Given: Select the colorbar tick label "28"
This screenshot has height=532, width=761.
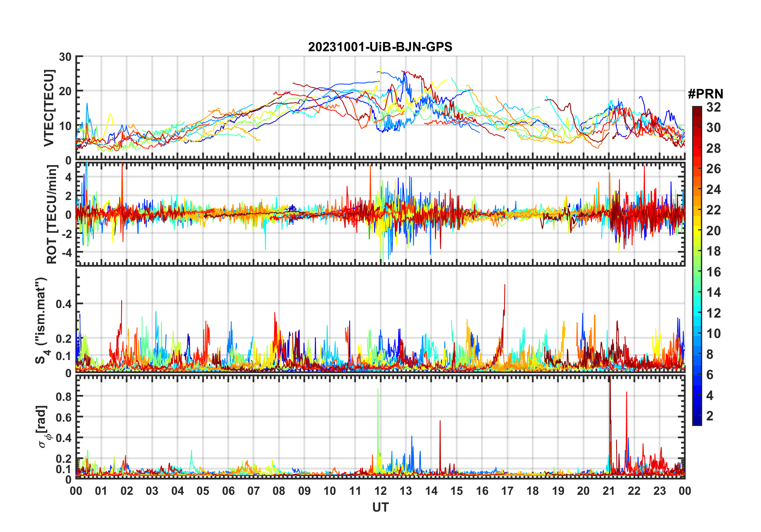Looking at the screenshot, I should 714,148.
